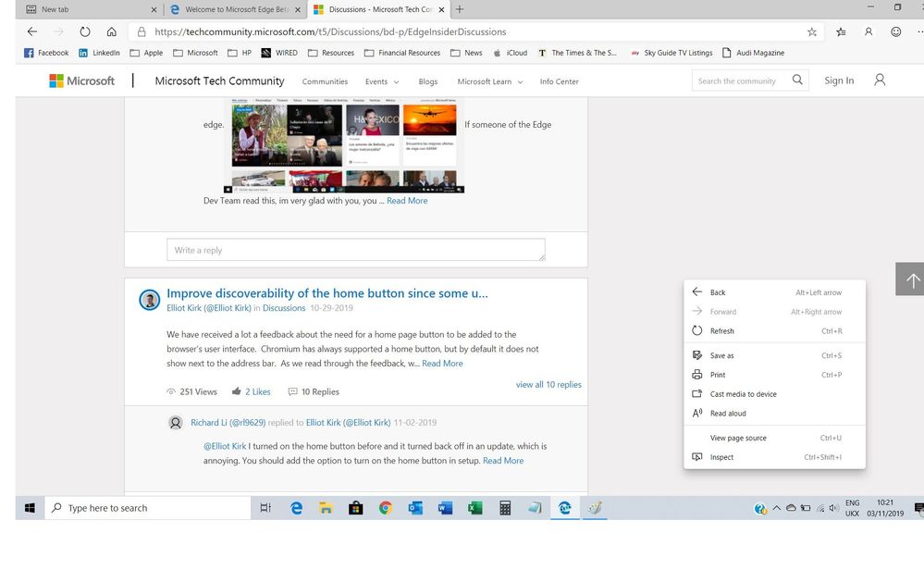Open Sky Guide TV Listings bookmark
Screen dimensions: 924x582
(x=671, y=53)
